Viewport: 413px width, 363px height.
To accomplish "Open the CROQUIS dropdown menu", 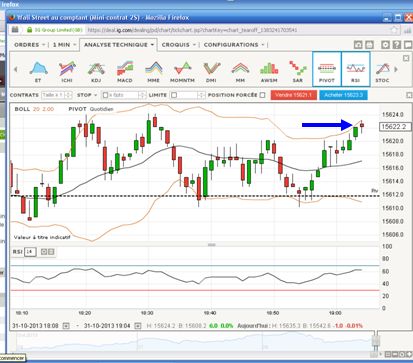I will pos(179,45).
